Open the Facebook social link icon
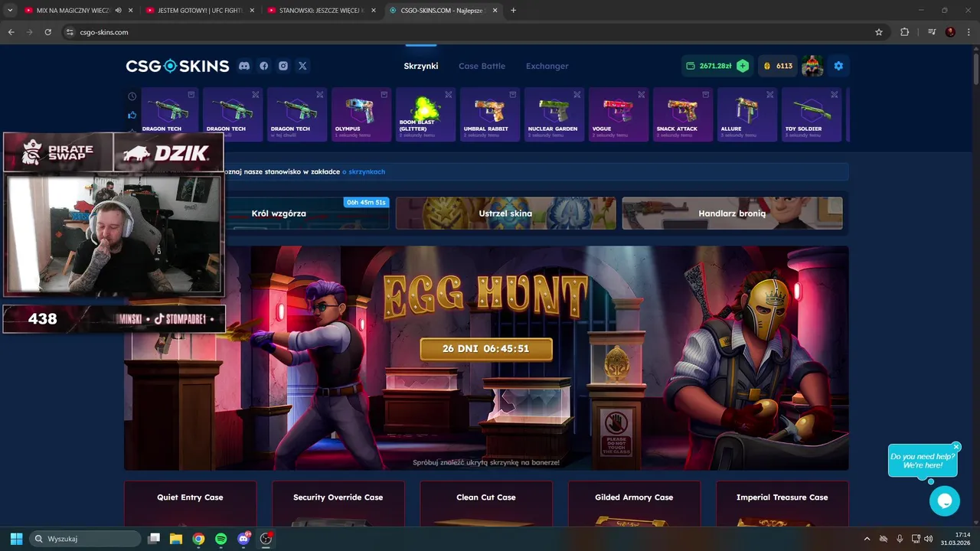The width and height of the screenshot is (980, 551). pyautogui.click(x=264, y=66)
